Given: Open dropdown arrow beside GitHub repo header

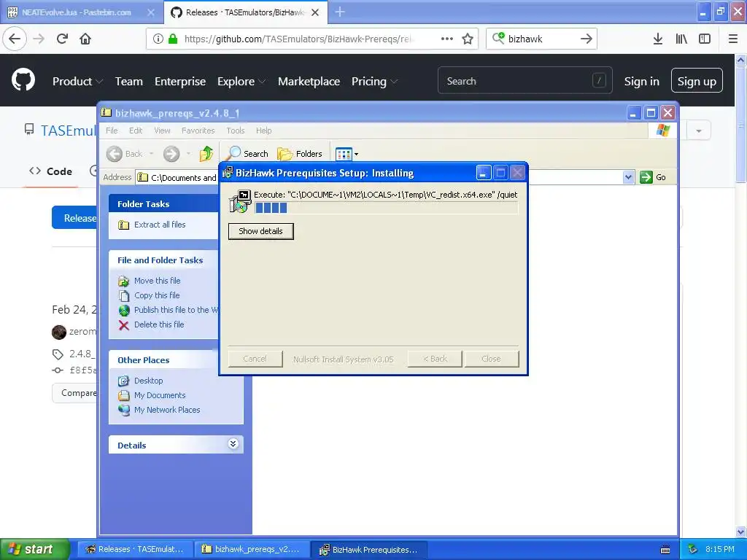Looking at the screenshot, I should (698, 131).
